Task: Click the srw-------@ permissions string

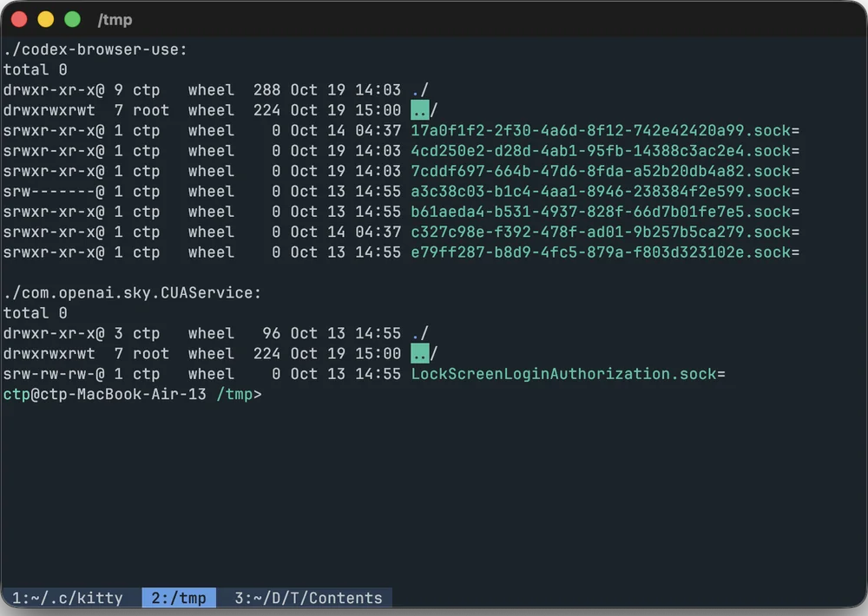Action: (x=54, y=192)
